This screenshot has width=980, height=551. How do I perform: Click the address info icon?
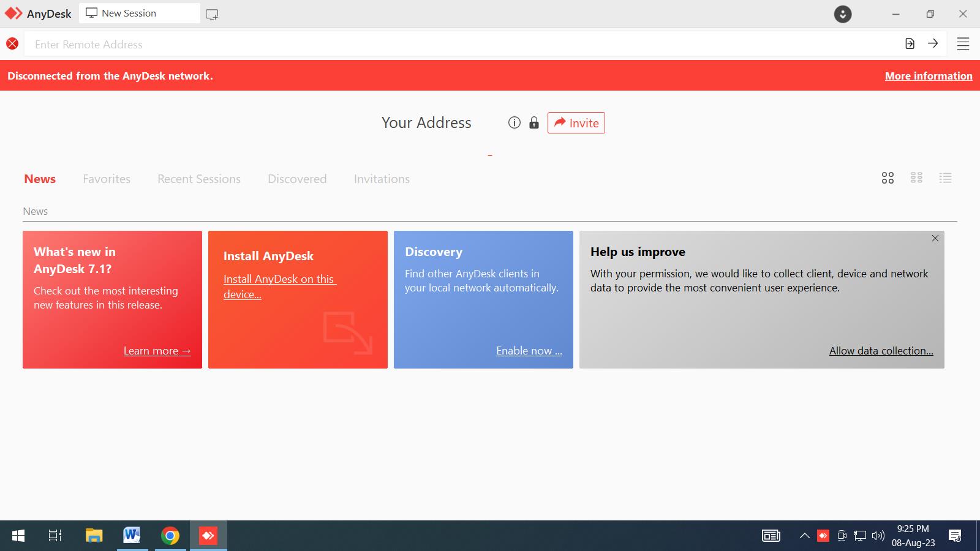[x=514, y=123]
